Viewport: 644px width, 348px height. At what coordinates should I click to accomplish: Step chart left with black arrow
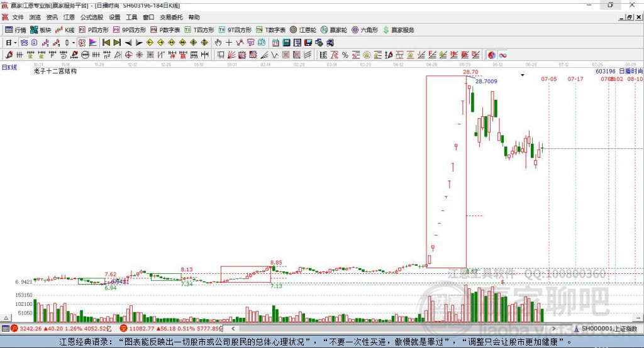tap(128, 43)
